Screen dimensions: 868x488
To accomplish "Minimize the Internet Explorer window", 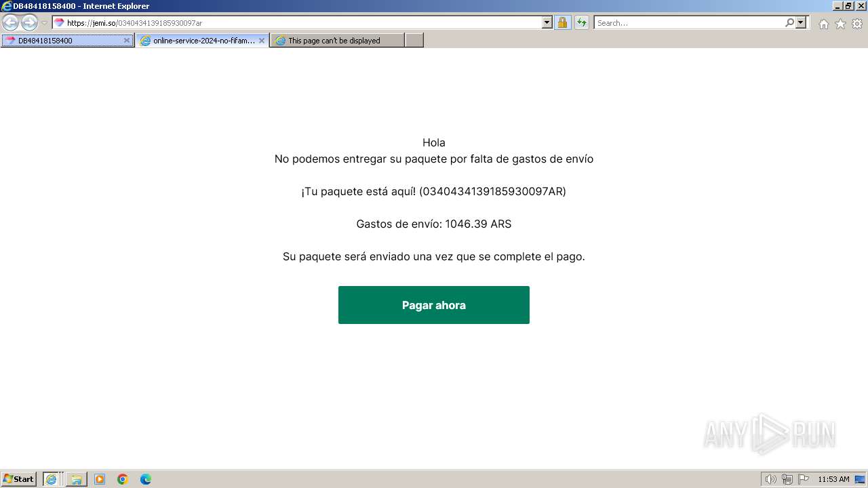I will click(x=837, y=6).
